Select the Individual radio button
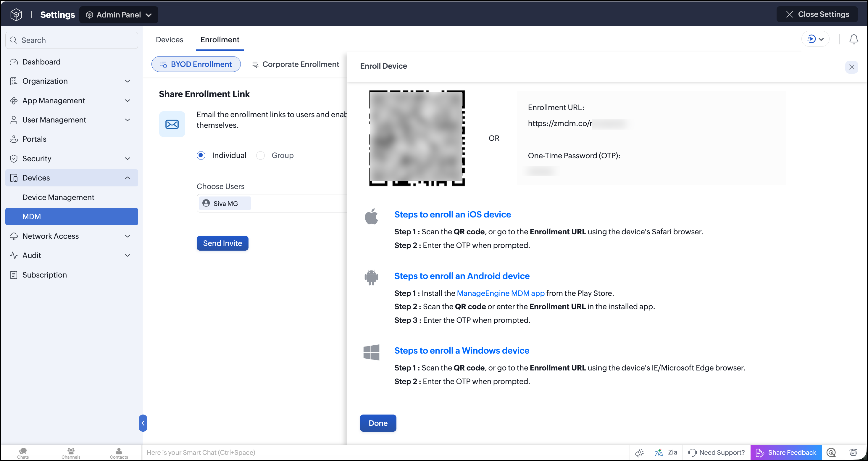Screen dimensions: 868x461 tap(201, 155)
